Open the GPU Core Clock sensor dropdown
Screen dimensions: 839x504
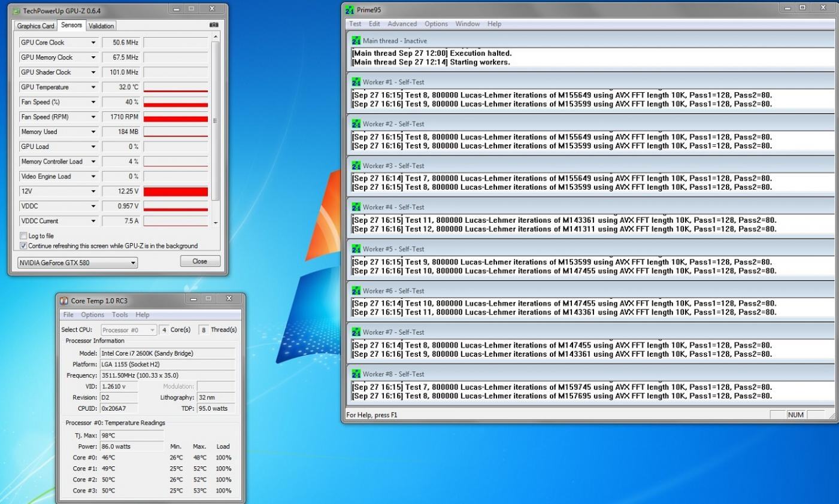click(x=93, y=42)
